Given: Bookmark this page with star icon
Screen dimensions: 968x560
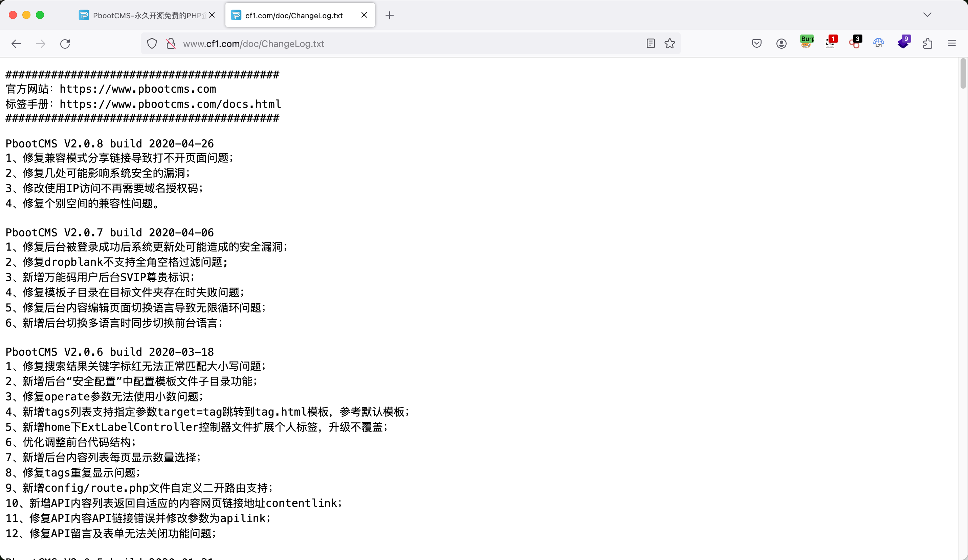Looking at the screenshot, I should (x=669, y=43).
